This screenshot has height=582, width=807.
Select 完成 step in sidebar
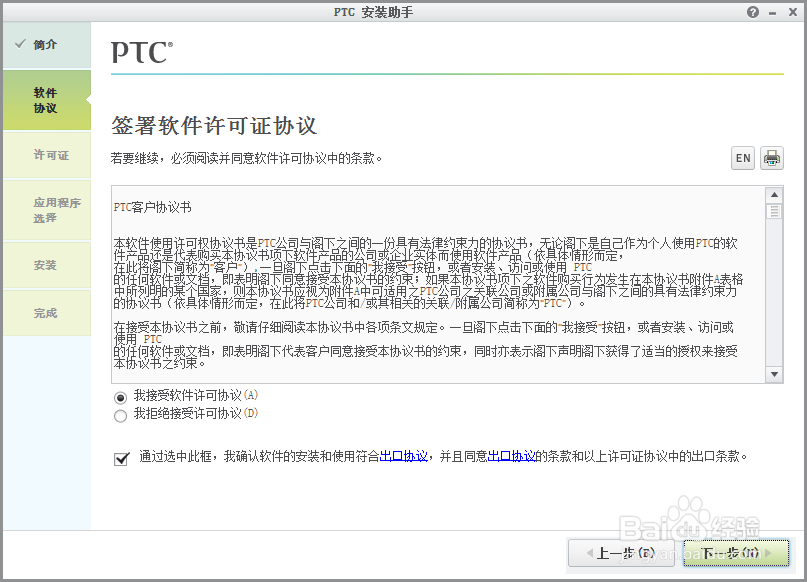(x=47, y=313)
